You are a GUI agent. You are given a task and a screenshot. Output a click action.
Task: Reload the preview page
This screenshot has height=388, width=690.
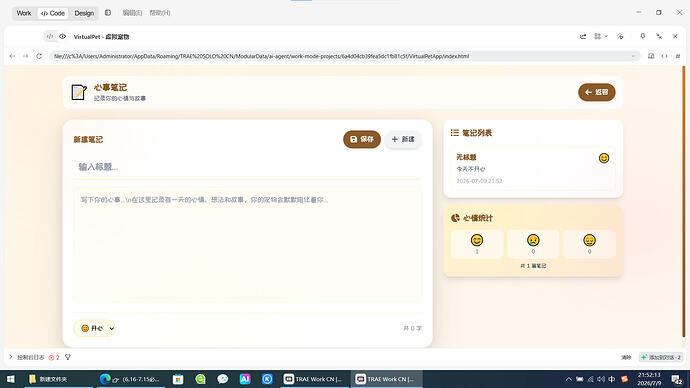(x=39, y=56)
